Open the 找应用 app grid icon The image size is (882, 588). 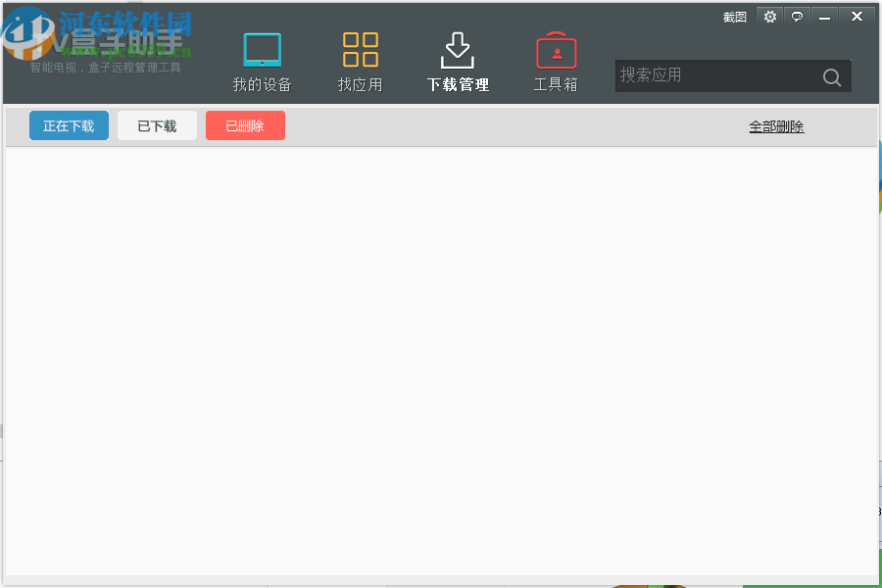click(360, 49)
